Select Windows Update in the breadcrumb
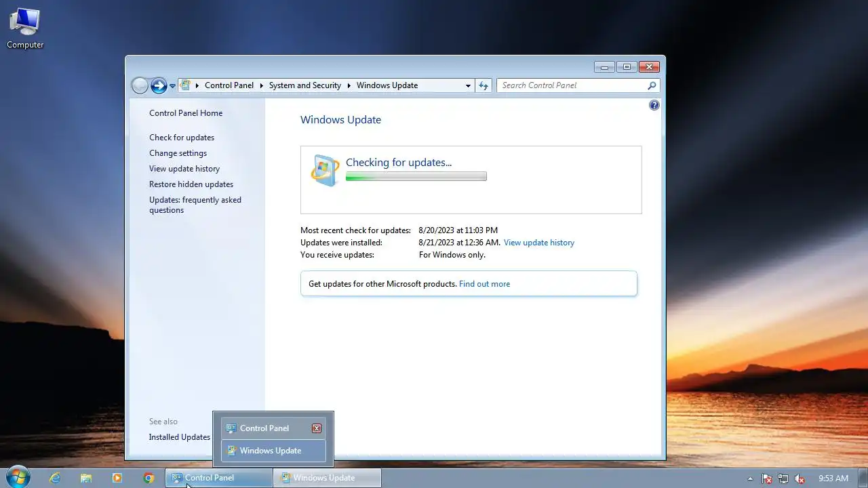 click(387, 85)
